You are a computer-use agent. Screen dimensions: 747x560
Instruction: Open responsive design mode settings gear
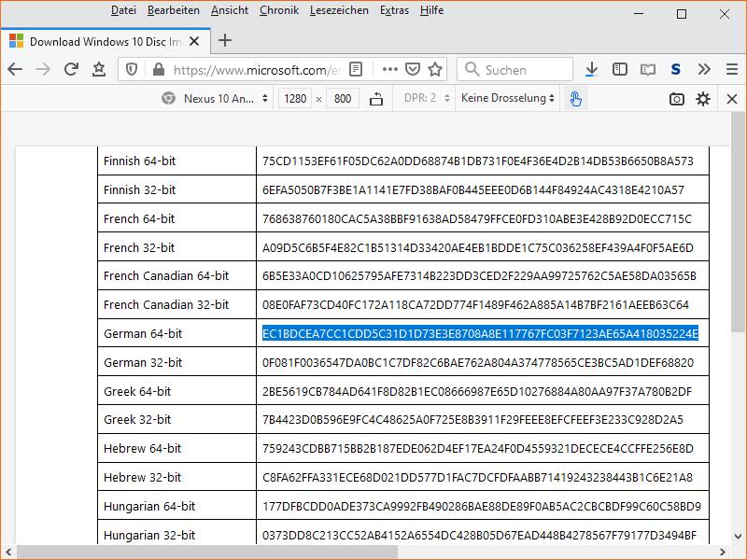[x=702, y=99]
